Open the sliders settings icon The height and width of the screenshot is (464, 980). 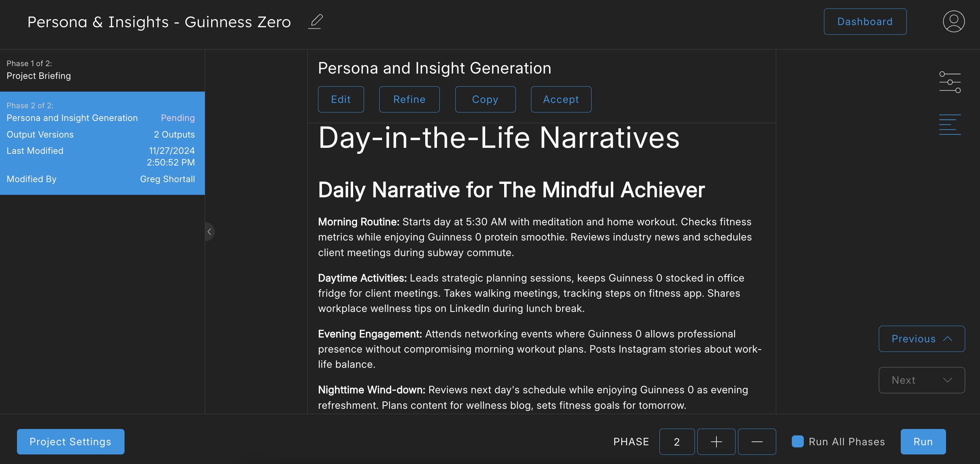950,82
